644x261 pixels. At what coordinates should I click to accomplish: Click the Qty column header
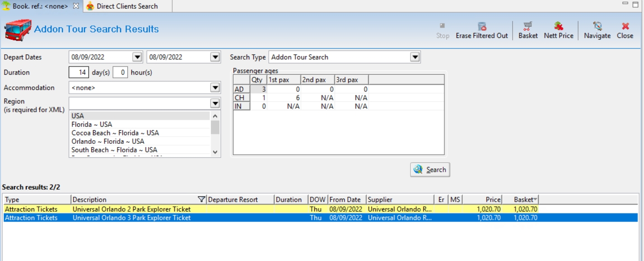258,80
